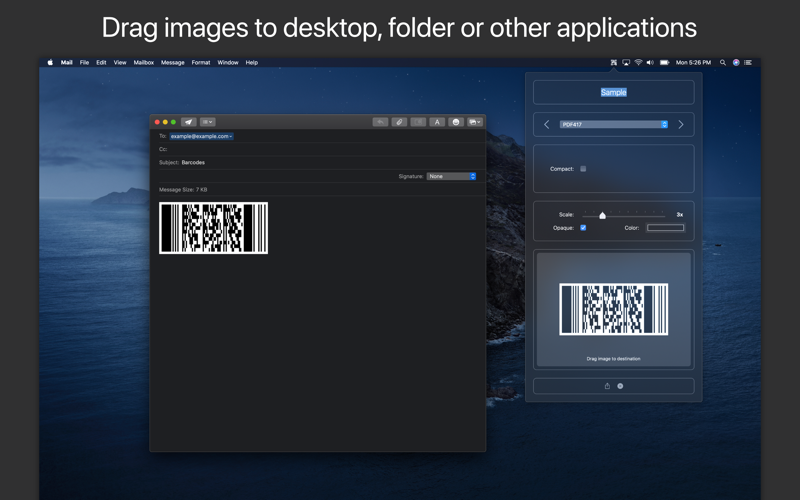Open the AirPlay display menu icon
This screenshot has height=500, width=800.
[626, 62]
